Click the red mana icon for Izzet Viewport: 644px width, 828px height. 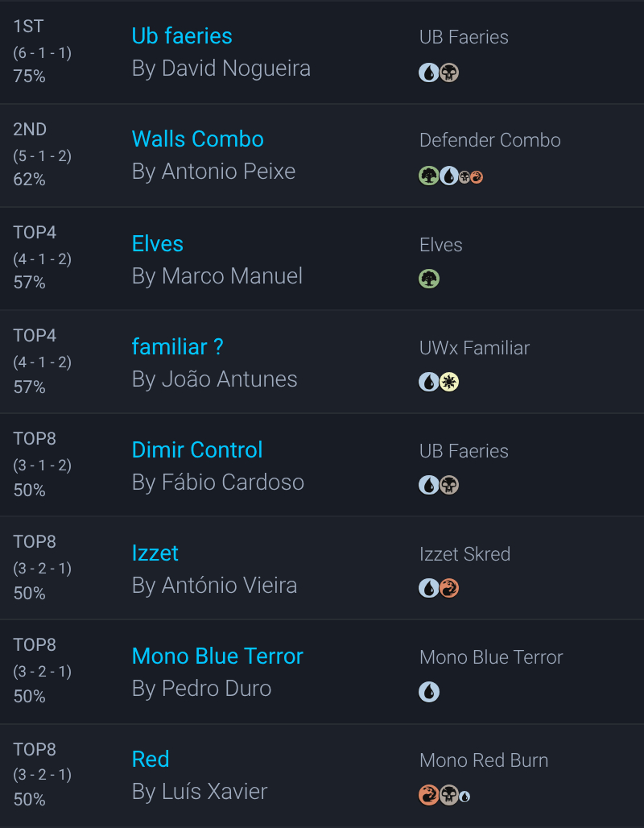click(449, 588)
